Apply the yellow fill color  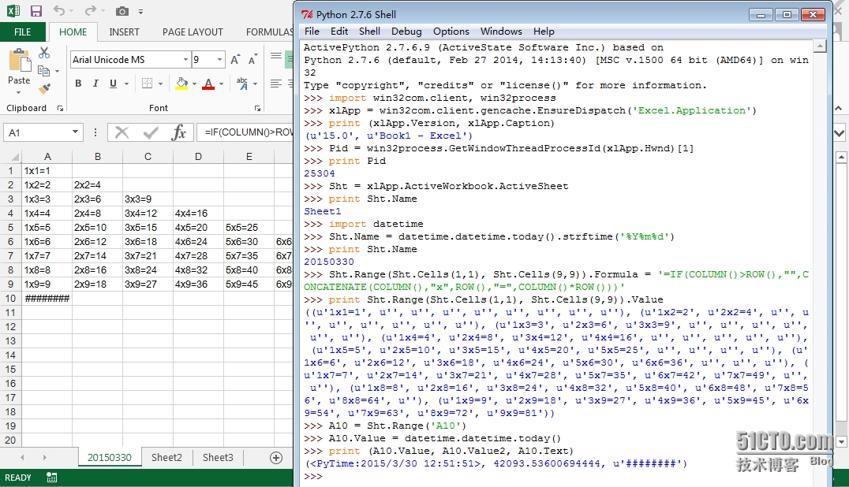(181, 83)
